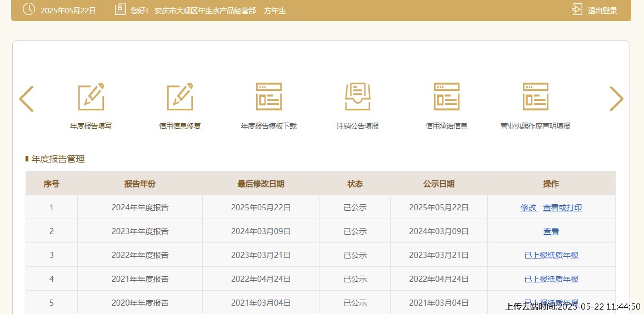This screenshot has height=314, width=644.
Task: Click the 信用承诺信息 icon
Action: (x=446, y=97)
